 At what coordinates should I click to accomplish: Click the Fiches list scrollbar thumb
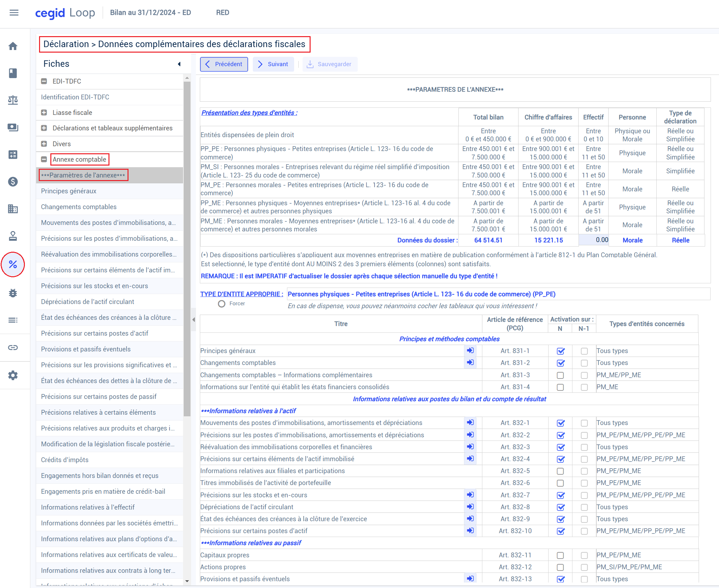pyautogui.click(x=187, y=249)
